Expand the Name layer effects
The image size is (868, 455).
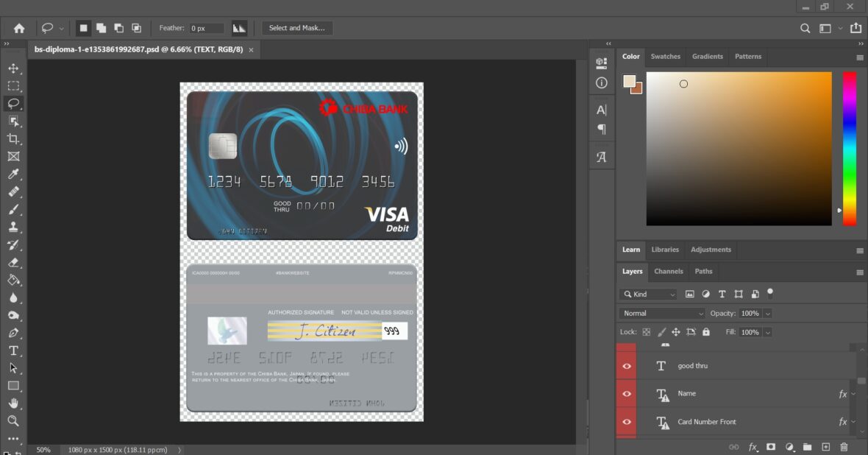(x=853, y=393)
